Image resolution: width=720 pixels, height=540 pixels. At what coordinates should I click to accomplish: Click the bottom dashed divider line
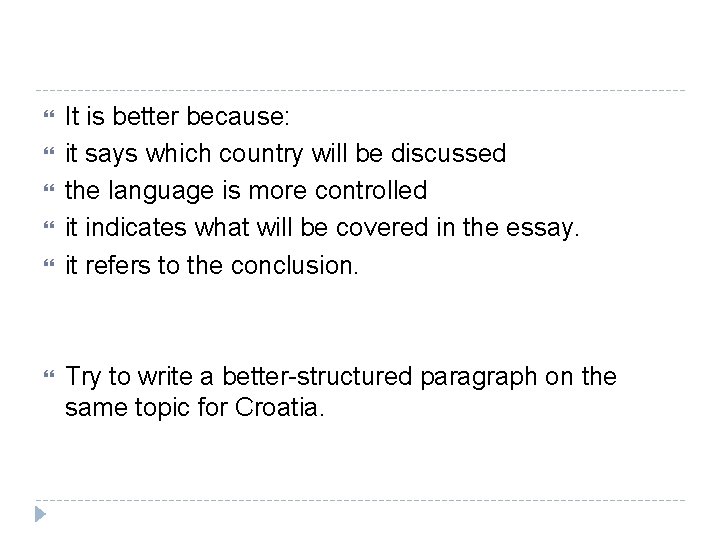[x=360, y=500]
